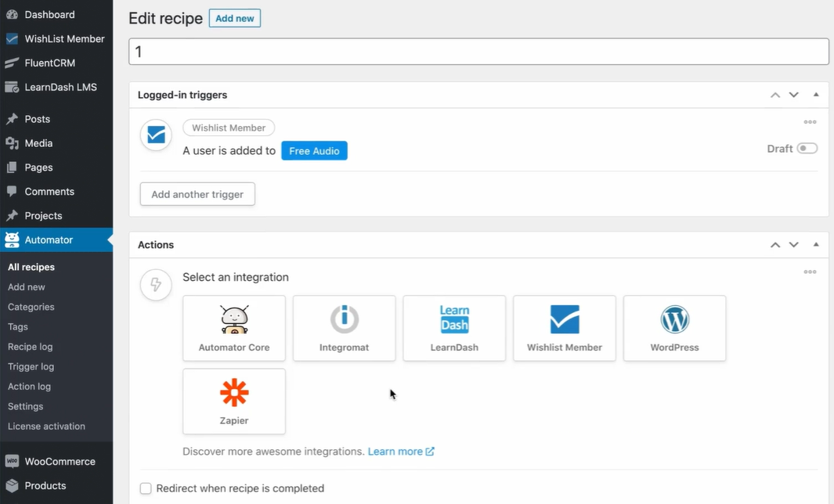Viewport: 834px width, 504px height.
Task: Choose the WordPress integration
Action: [674, 328]
